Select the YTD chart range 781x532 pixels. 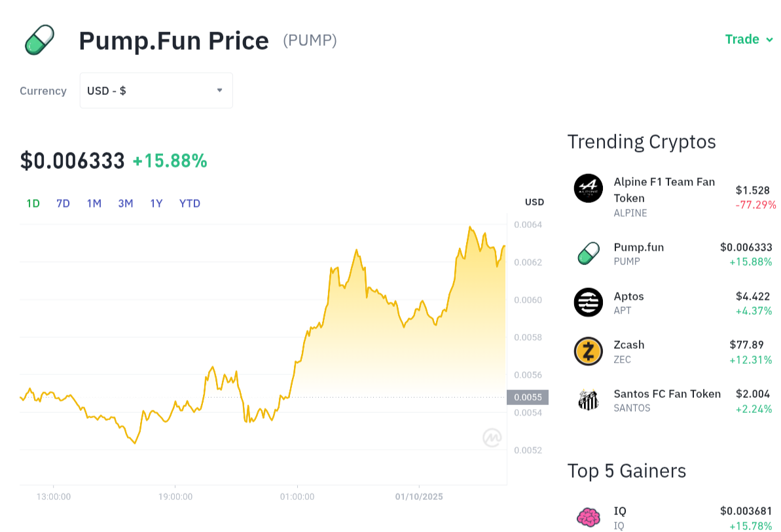(190, 204)
